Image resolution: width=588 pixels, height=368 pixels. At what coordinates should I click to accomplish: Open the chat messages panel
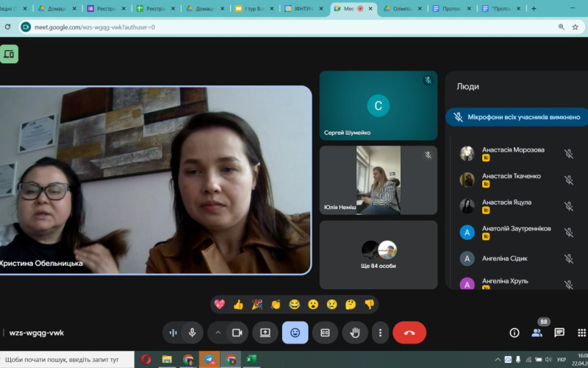559,333
